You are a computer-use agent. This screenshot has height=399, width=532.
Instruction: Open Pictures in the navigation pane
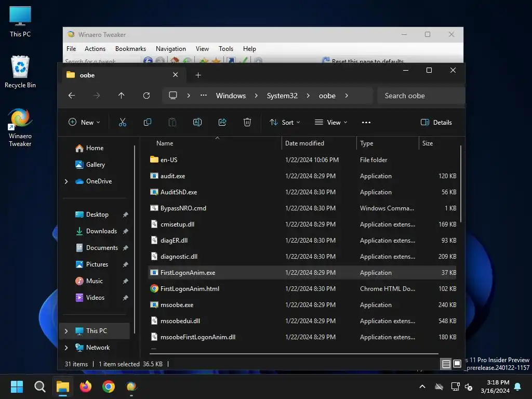[95, 264]
